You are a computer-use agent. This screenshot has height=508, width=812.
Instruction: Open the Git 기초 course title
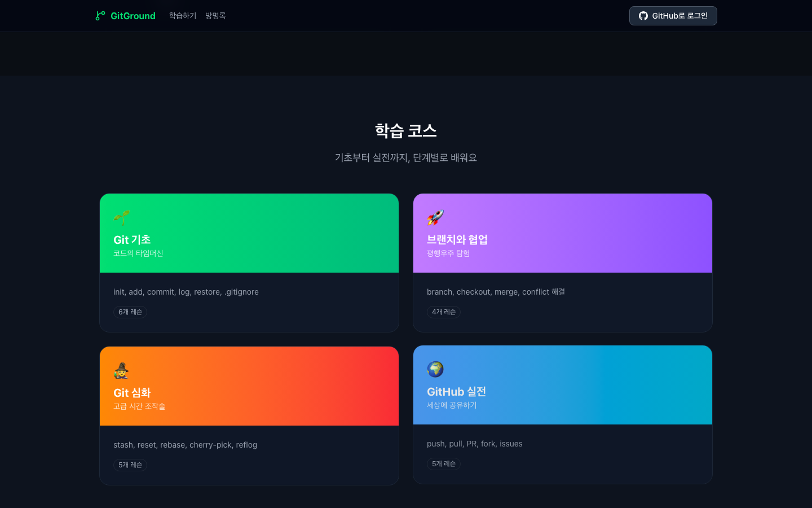[x=132, y=240]
